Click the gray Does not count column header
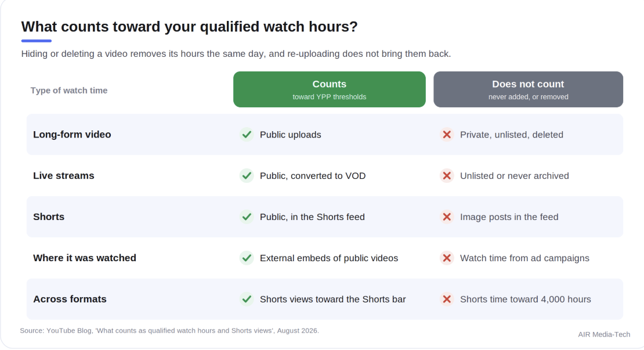 pos(528,89)
